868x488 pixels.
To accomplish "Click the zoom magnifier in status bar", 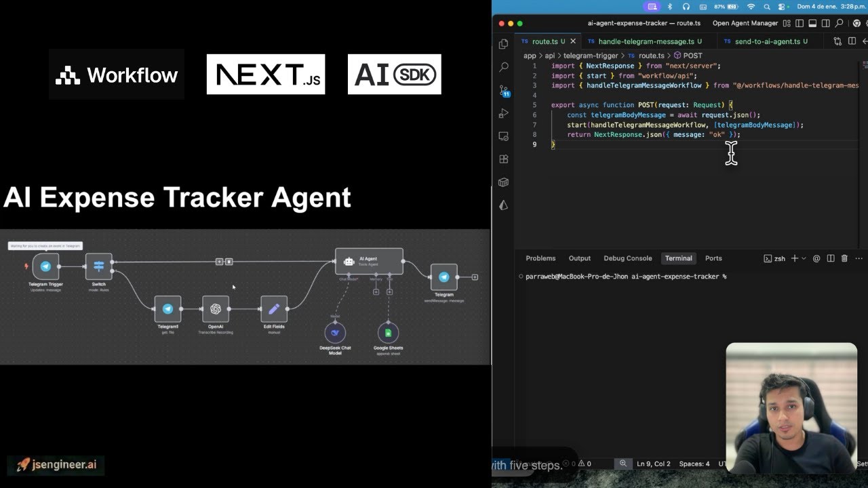I will click(x=623, y=464).
